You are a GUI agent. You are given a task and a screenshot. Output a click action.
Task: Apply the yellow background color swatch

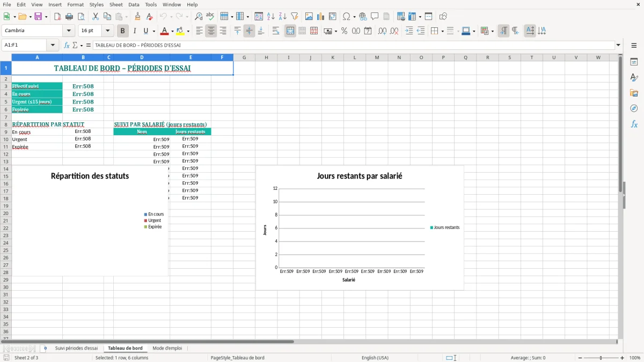(180, 31)
